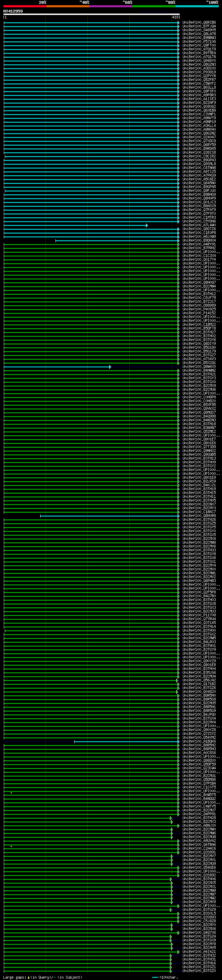The width and height of the screenshot is (222, 980).
Task: Select the UniRef100_A7PKG9 label
Action: point(199,175)
